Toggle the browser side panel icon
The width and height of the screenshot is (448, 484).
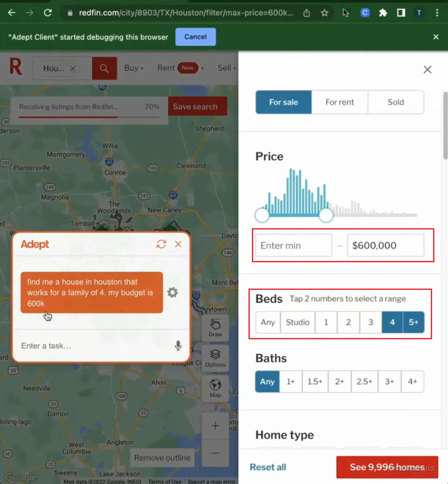[x=401, y=13]
